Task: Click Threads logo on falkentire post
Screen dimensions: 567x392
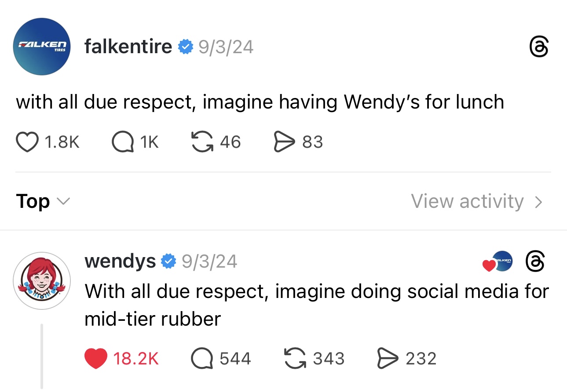Action: point(539,47)
